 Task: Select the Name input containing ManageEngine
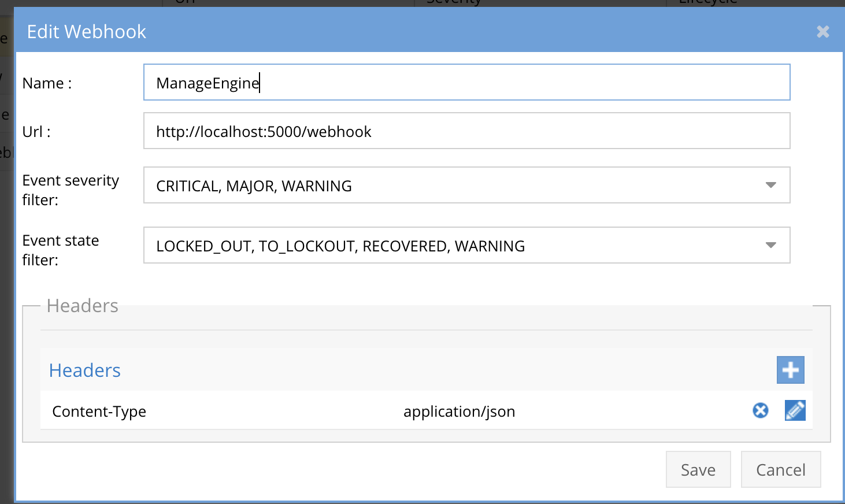click(x=467, y=82)
